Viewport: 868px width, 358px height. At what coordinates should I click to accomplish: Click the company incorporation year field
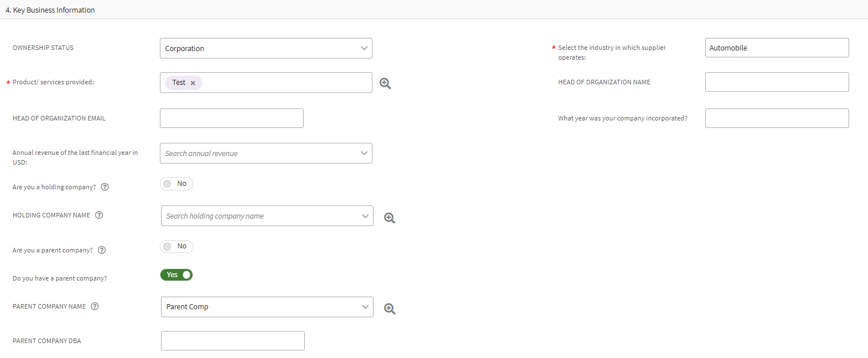point(777,118)
